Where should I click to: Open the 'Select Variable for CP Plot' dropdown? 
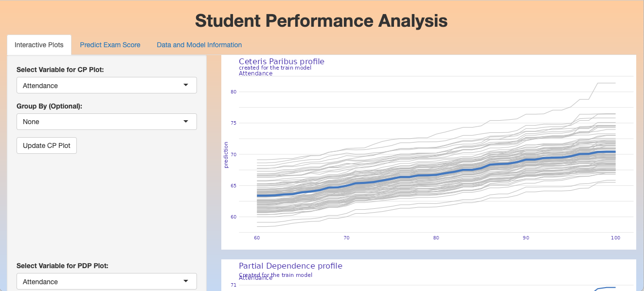pos(107,85)
